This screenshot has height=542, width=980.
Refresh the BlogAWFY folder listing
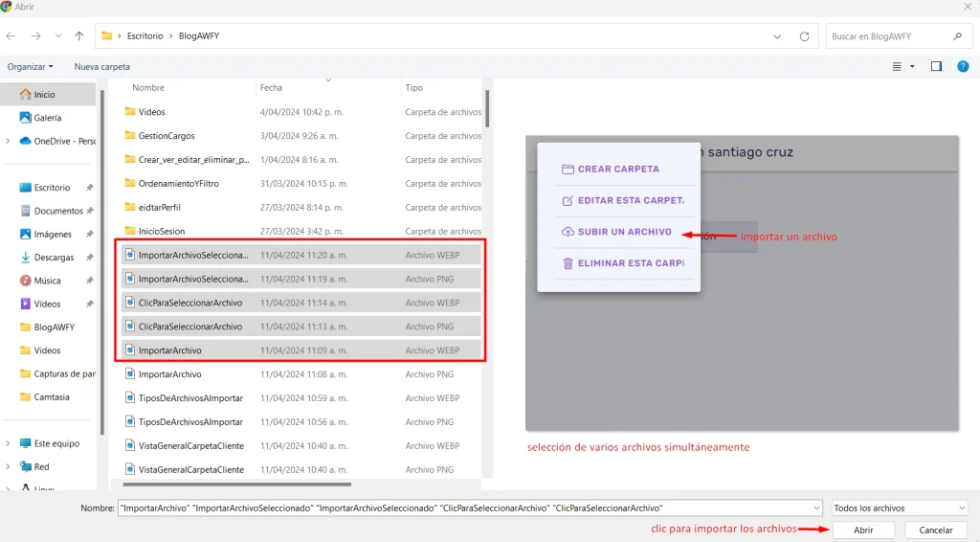804,36
